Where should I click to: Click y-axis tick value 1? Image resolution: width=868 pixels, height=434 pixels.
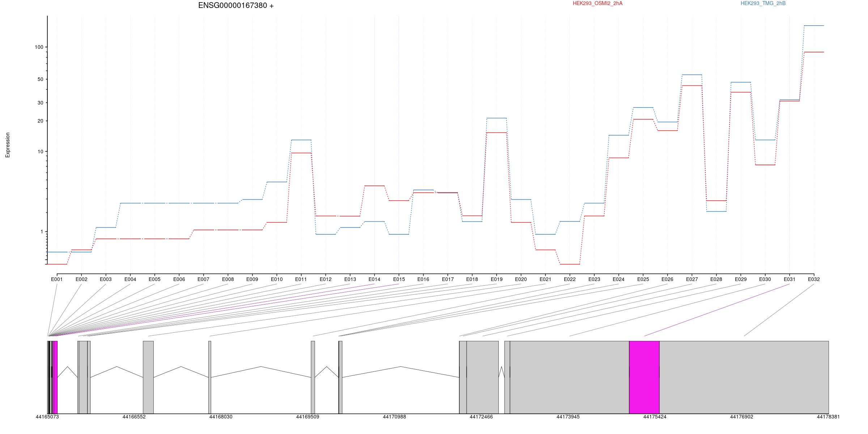(x=42, y=231)
